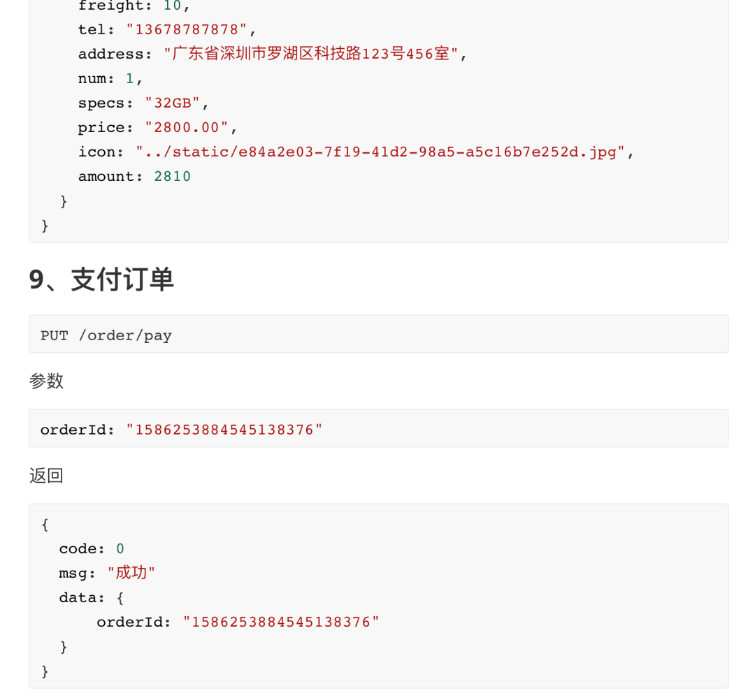
Task: Click the tel number "13678787878"
Action: click(187, 29)
